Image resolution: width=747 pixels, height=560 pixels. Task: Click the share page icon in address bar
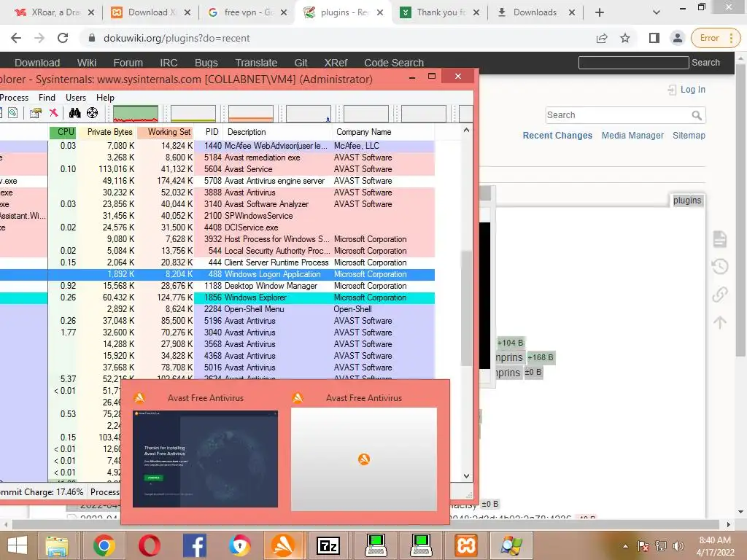point(602,38)
